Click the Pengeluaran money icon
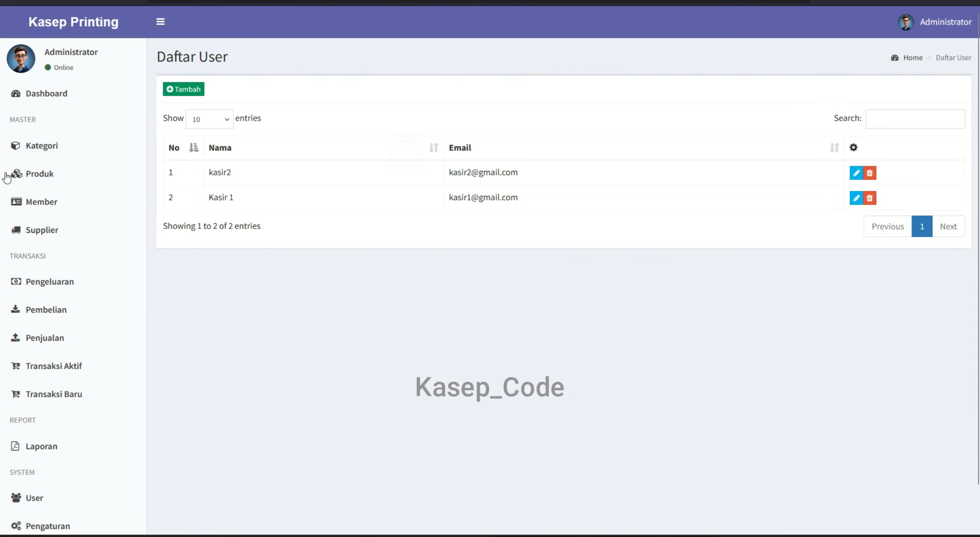The width and height of the screenshot is (980, 537). (x=16, y=282)
